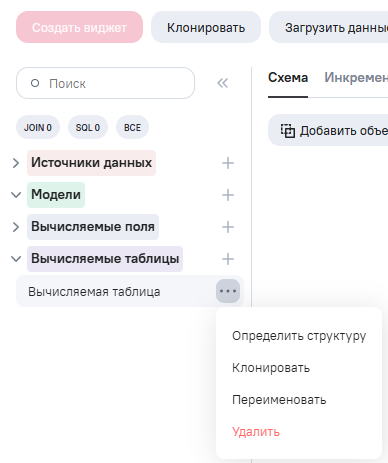Select the Модели label
Image resolution: width=388 pixels, height=463 pixels.
click(x=56, y=195)
